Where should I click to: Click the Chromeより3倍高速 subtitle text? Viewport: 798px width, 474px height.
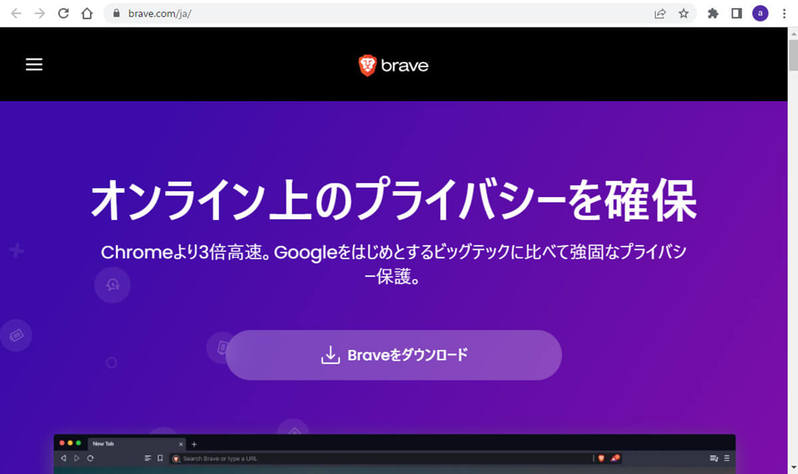393,264
